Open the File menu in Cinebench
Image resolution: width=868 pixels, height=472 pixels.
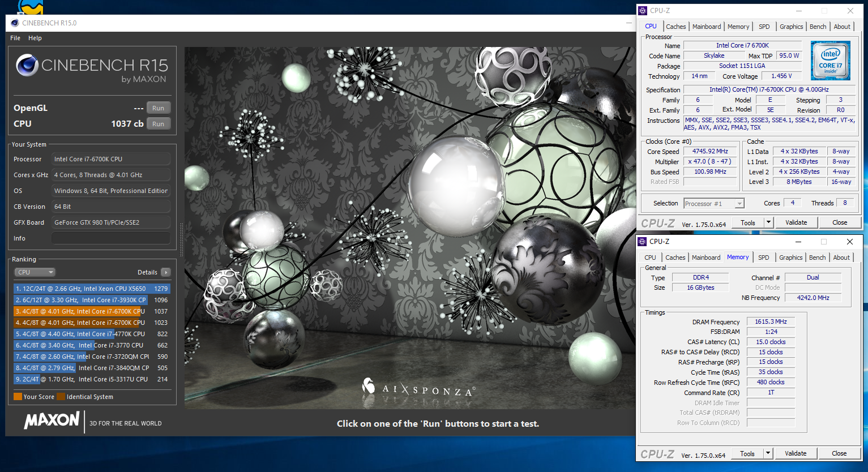15,38
